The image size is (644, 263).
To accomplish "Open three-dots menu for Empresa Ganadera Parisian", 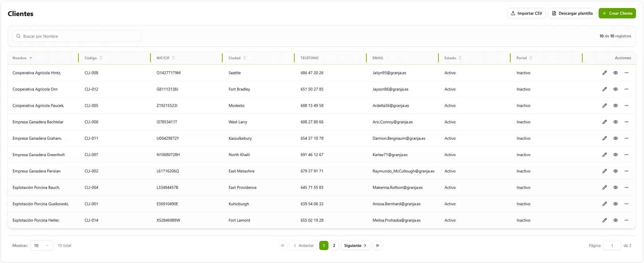I will pos(626,171).
